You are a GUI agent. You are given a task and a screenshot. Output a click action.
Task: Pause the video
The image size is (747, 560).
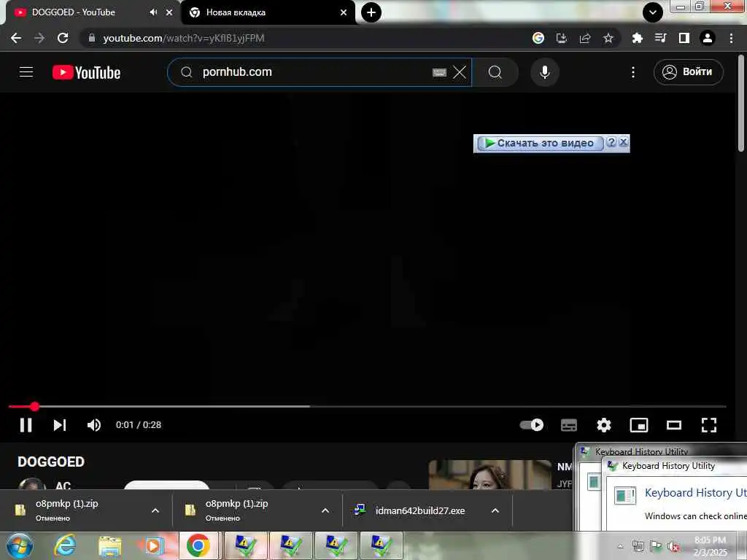click(x=26, y=425)
